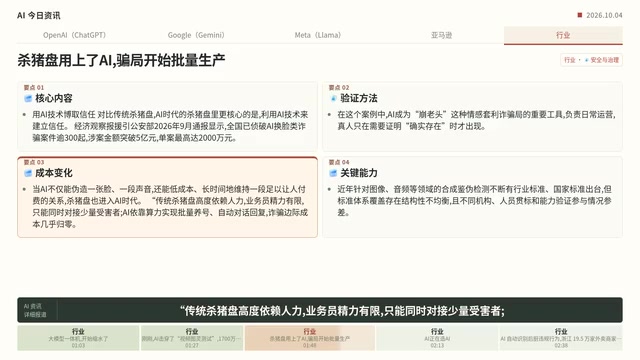The width and height of the screenshot is (640, 360).
Task: Click the highlighted 成本变化 card heading
Action: tap(53, 173)
